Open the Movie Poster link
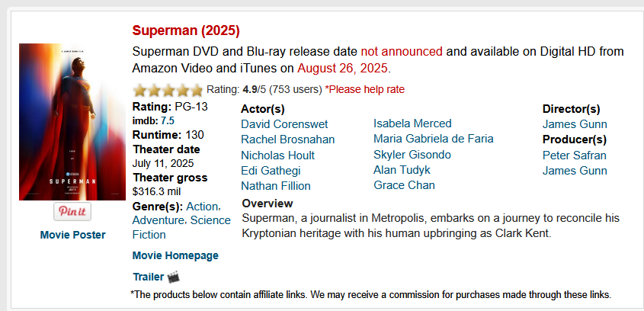 tap(72, 235)
